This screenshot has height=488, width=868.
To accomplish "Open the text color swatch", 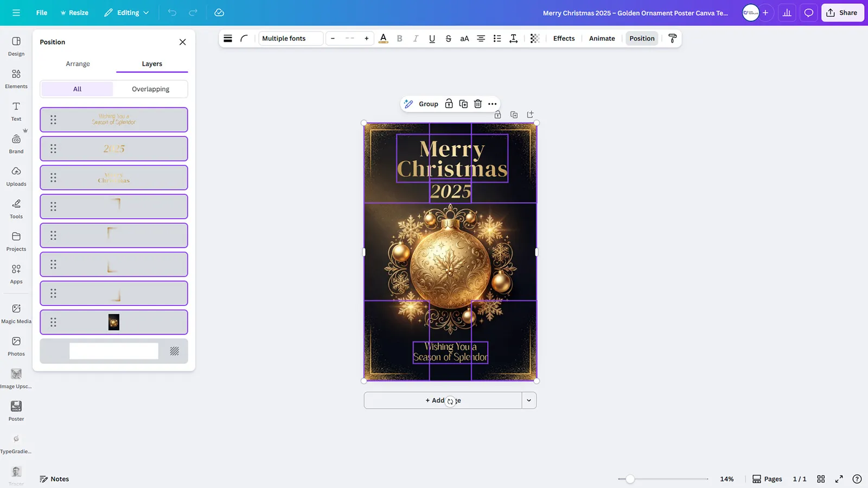I will point(384,38).
